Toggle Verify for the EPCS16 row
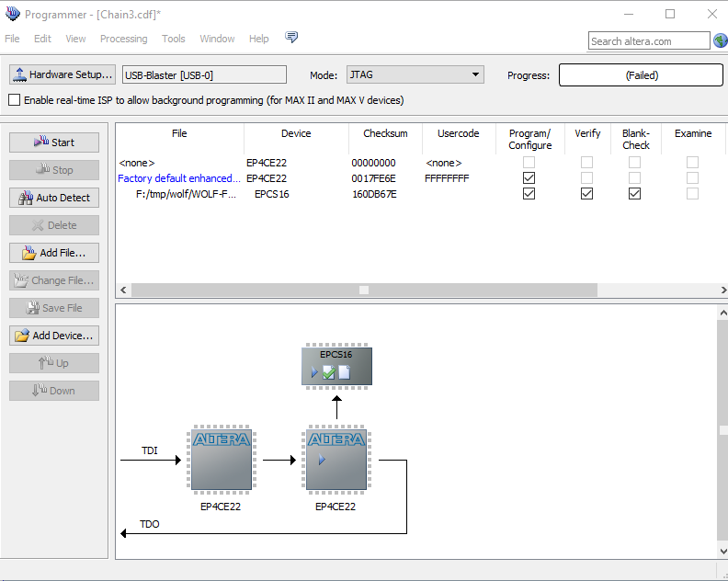This screenshot has width=728, height=581. click(586, 194)
